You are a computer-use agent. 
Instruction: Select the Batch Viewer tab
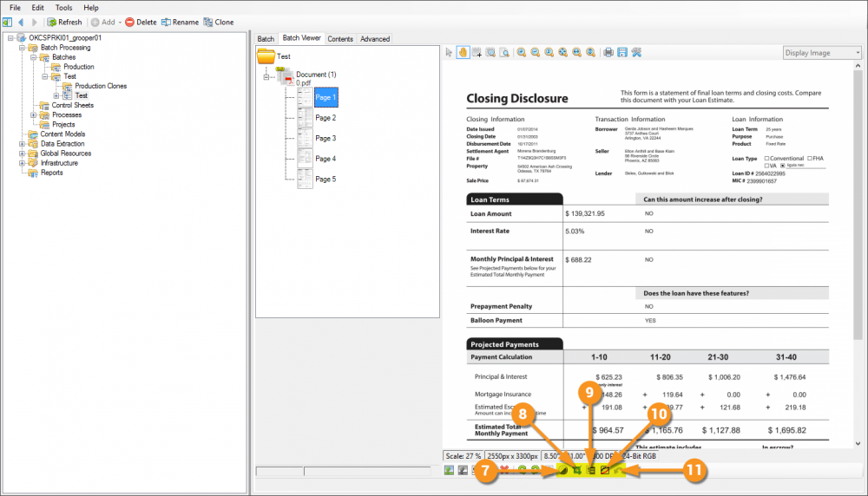[x=302, y=37]
